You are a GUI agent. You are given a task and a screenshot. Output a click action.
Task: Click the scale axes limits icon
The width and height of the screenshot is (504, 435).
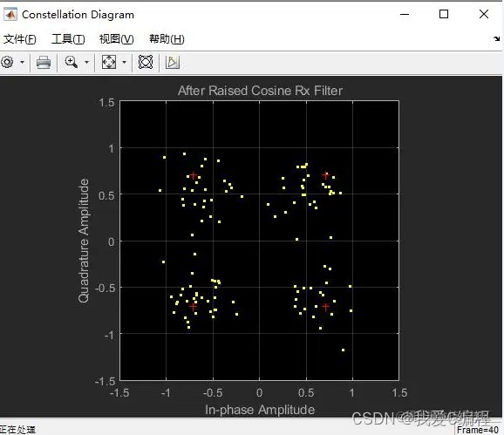pos(109,62)
